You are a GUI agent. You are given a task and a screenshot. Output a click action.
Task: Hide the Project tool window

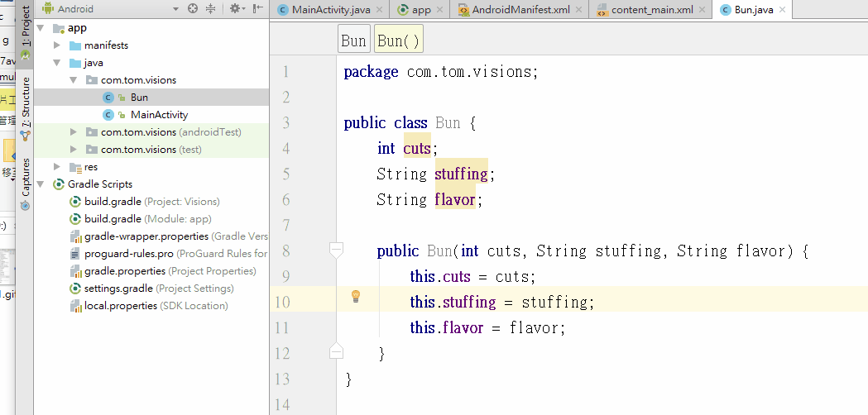tap(257, 9)
